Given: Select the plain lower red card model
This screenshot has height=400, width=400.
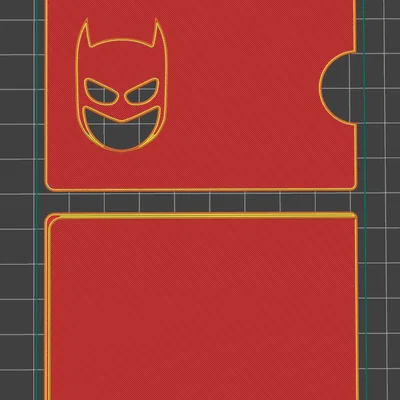Looking at the screenshot, I should (202, 306).
